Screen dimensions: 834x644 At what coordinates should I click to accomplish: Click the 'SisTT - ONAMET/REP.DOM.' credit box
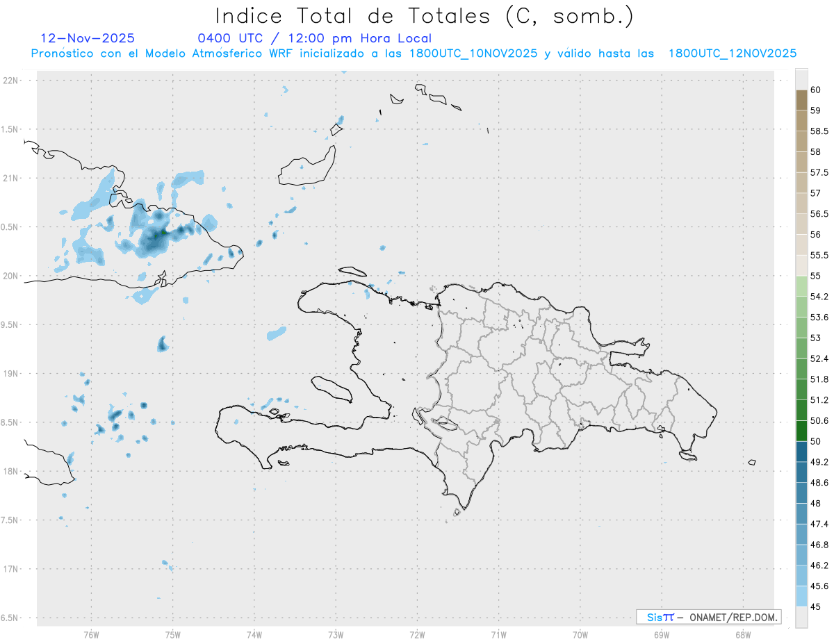[709, 617]
